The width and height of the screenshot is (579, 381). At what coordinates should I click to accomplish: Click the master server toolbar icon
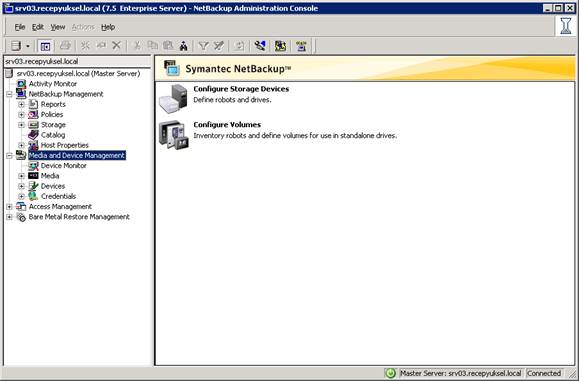pyautogui.click(x=16, y=46)
